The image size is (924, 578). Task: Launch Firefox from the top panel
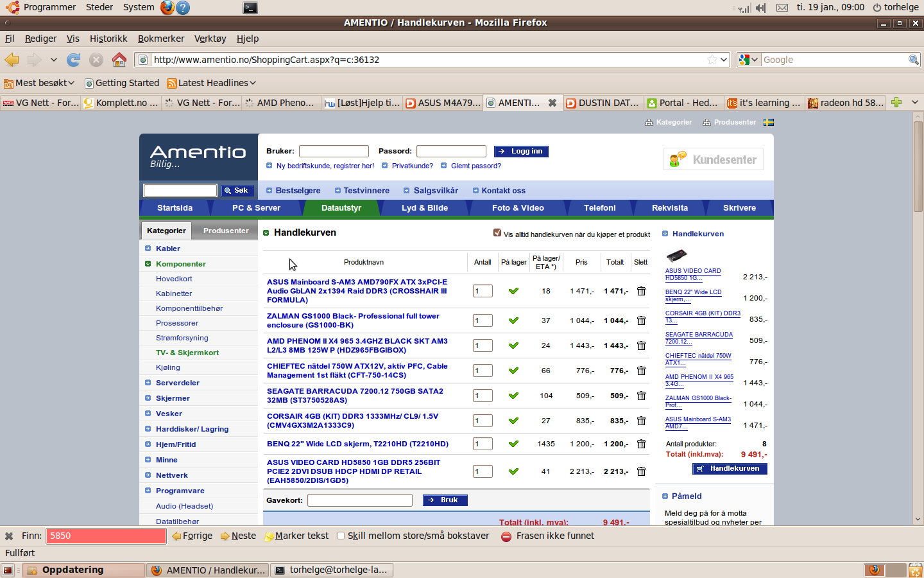coord(167,7)
